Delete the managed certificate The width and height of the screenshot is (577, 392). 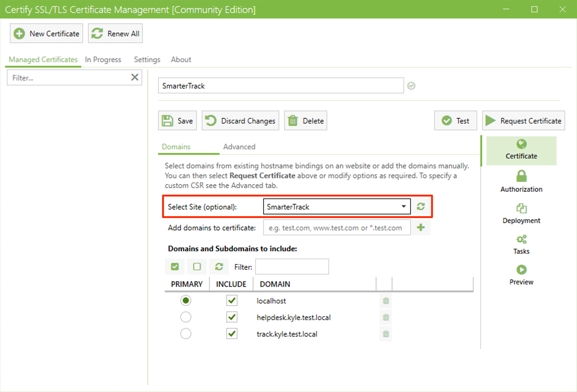click(306, 120)
